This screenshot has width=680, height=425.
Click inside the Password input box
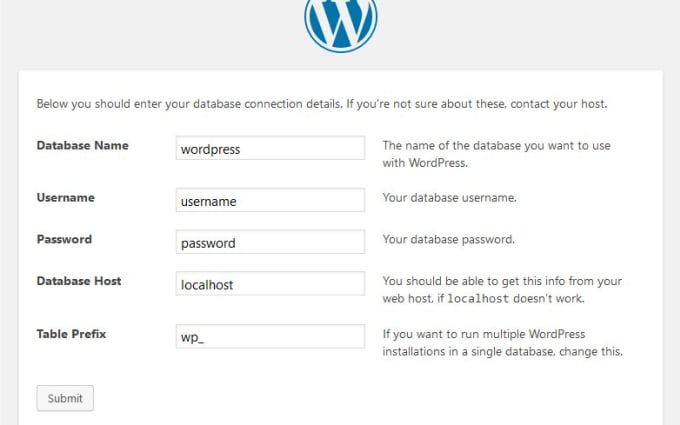coord(270,242)
